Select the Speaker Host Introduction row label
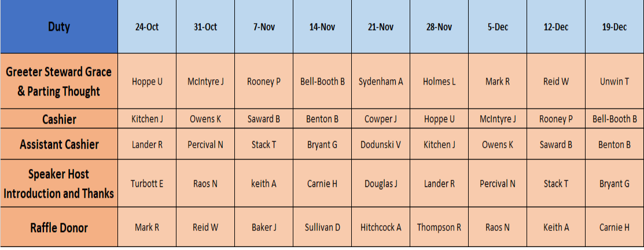This screenshot has height=250, width=644. pyautogui.click(x=59, y=183)
